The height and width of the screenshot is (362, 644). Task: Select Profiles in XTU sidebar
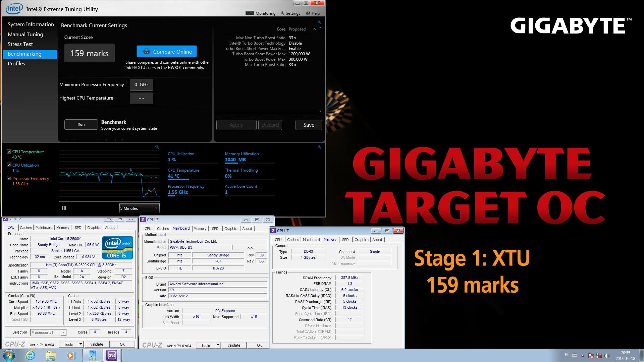coord(16,63)
